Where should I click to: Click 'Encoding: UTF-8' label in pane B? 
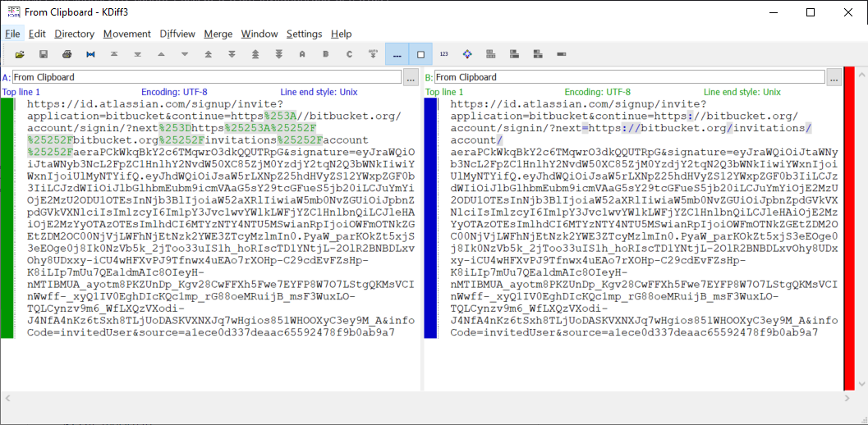pos(598,93)
